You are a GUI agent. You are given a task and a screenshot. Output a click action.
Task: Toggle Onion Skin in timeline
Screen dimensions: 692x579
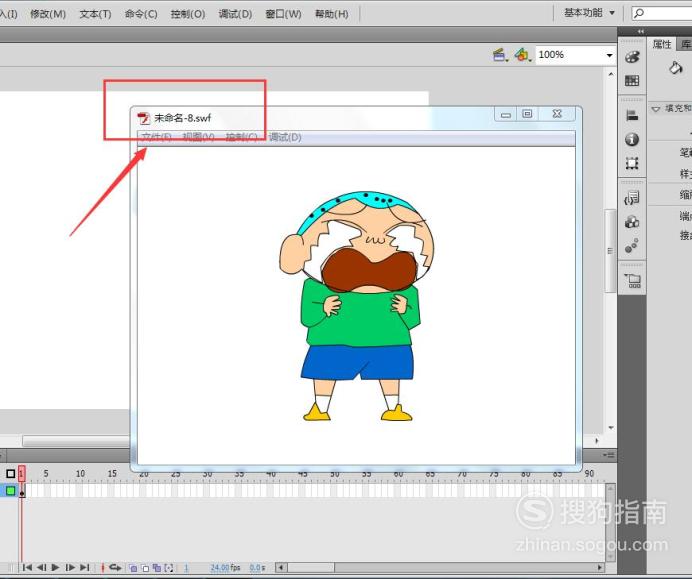coord(133,568)
